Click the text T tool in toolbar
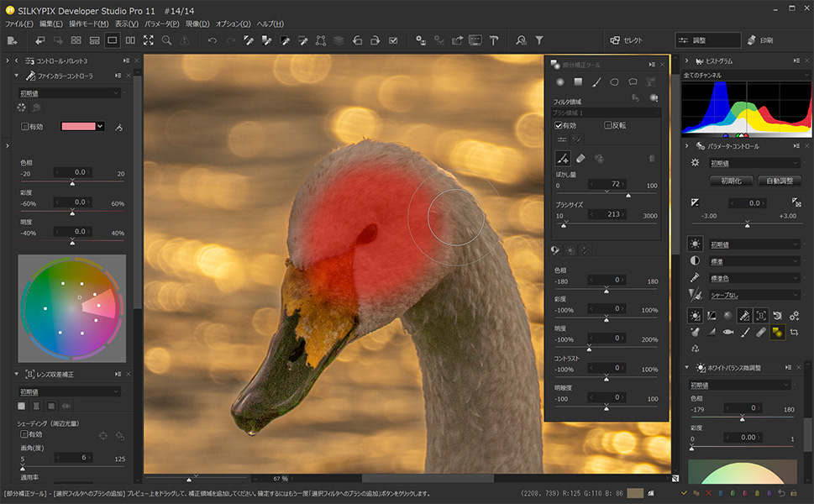 pyautogui.click(x=494, y=40)
